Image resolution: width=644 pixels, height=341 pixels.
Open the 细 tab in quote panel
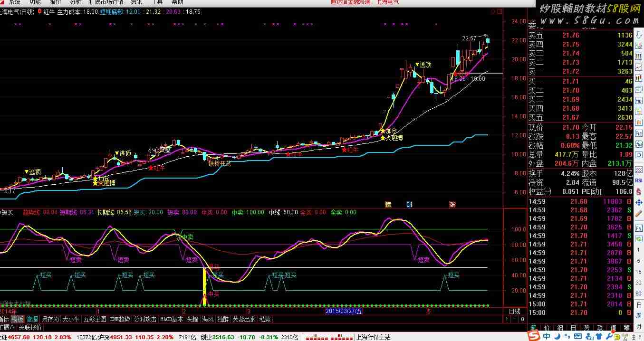[560, 328]
